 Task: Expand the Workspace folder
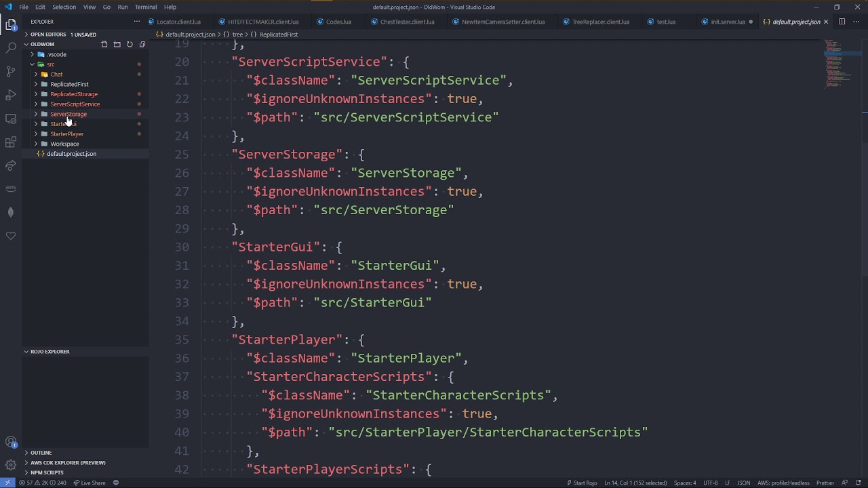click(x=64, y=144)
